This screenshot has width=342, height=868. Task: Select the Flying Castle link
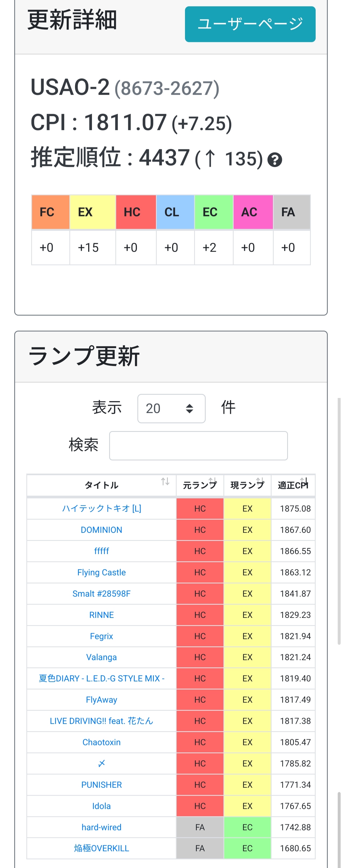pyautogui.click(x=101, y=572)
